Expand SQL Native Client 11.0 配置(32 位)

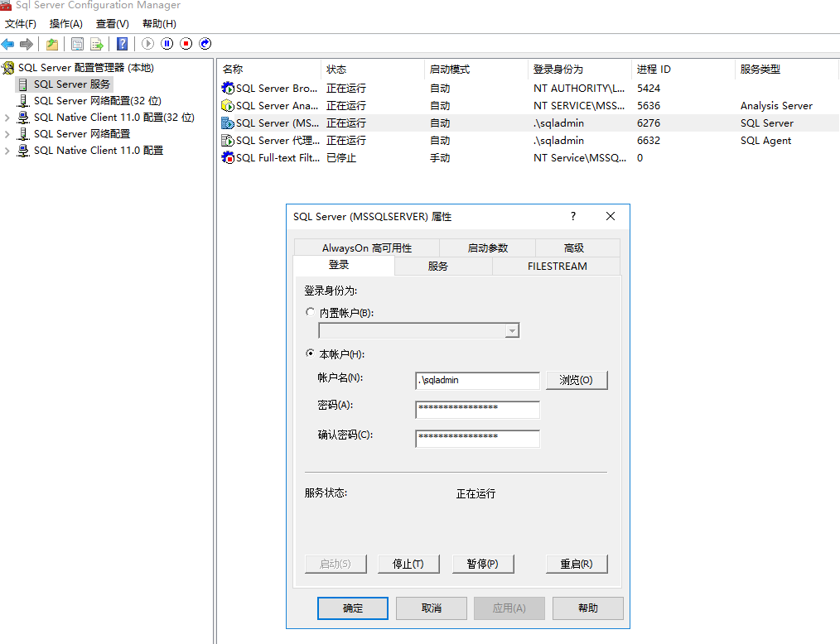point(7,117)
